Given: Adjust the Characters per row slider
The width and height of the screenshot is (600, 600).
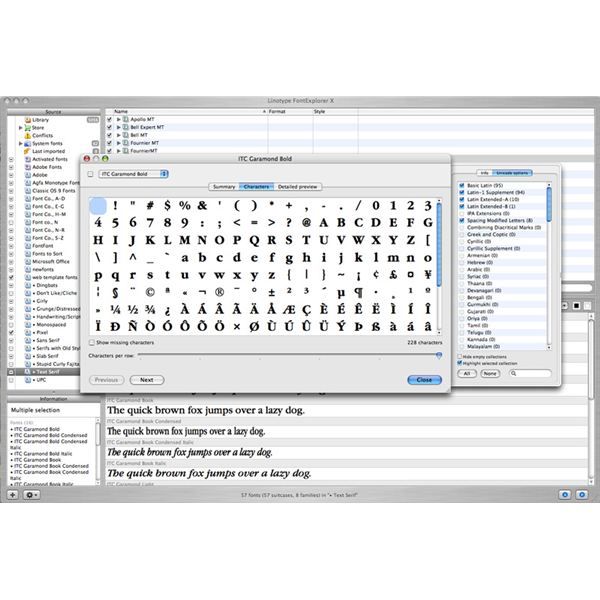Looking at the screenshot, I should (439, 355).
